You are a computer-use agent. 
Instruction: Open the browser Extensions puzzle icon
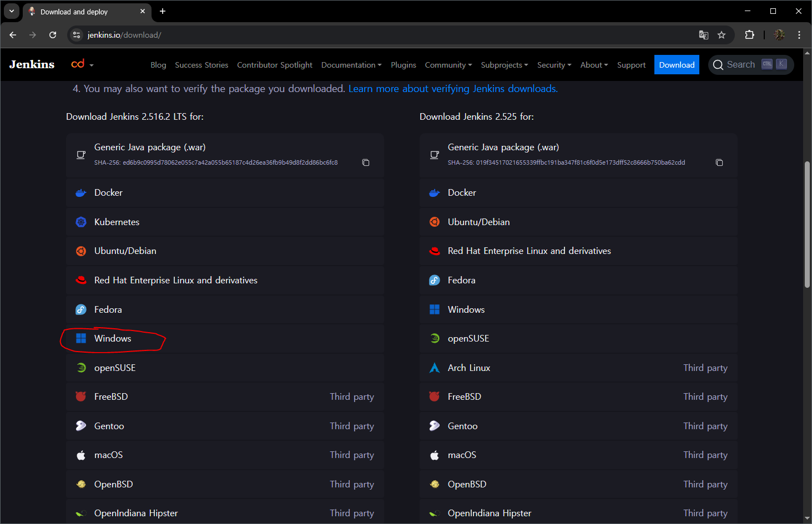coord(749,35)
